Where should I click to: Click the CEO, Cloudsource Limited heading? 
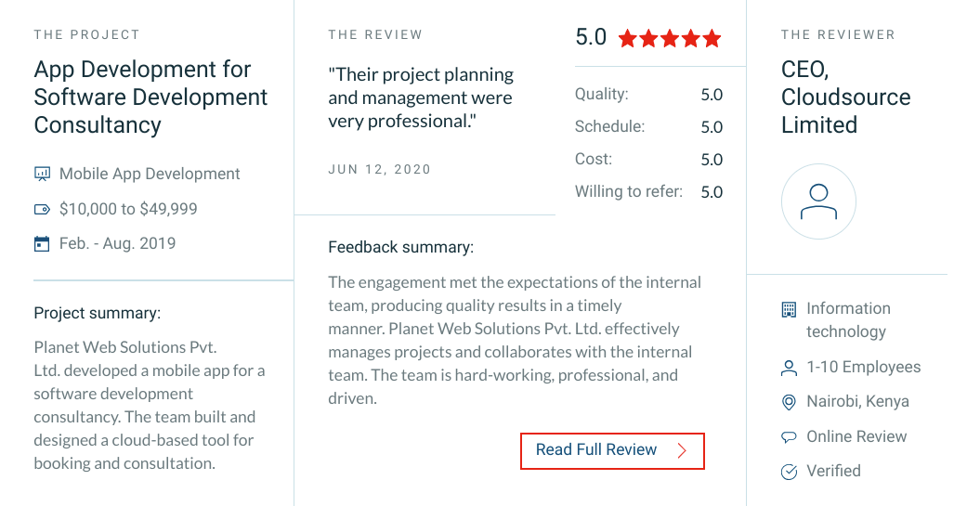[845, 97]
